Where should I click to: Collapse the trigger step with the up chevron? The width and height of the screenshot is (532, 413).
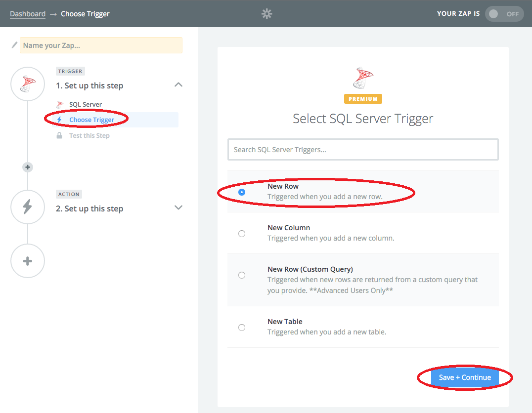(x=178, y=85)
